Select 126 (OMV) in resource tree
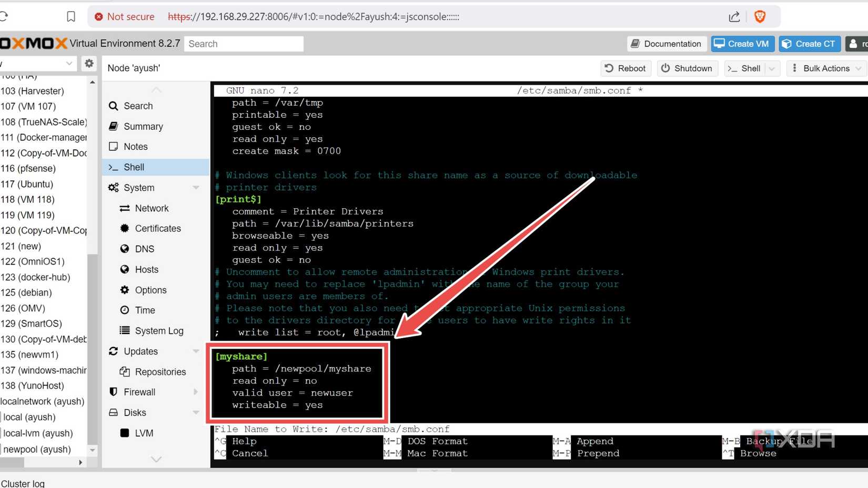This screenshot has height=488, width=868. (x=23, y=308)
